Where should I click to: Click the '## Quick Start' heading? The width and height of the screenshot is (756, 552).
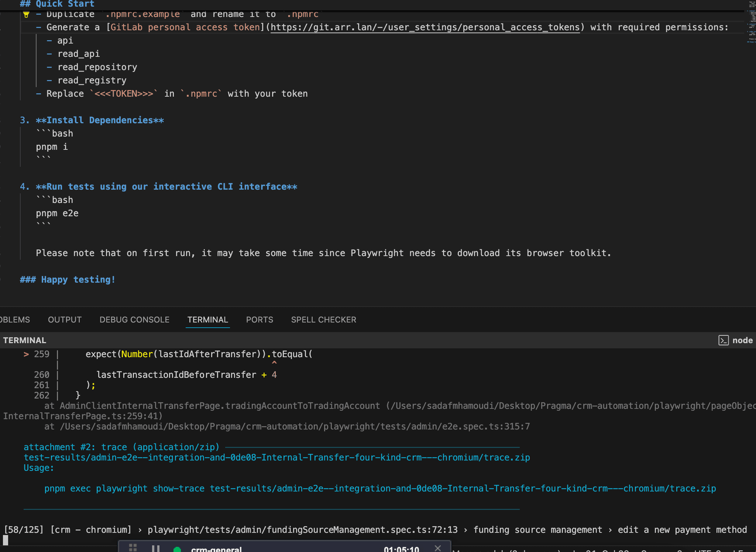point(57,4)
